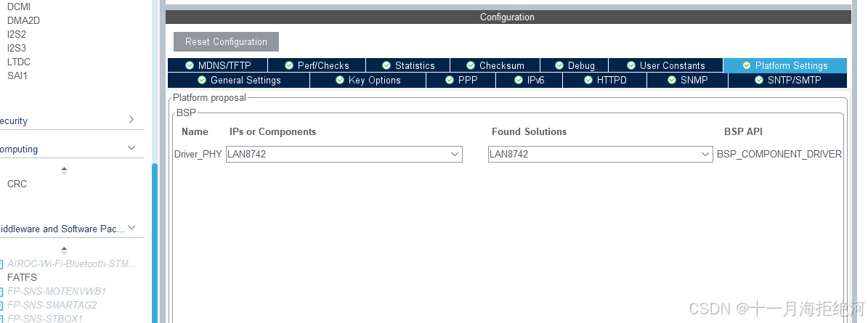Select LTDC peripheral

(x=19, y=62)
